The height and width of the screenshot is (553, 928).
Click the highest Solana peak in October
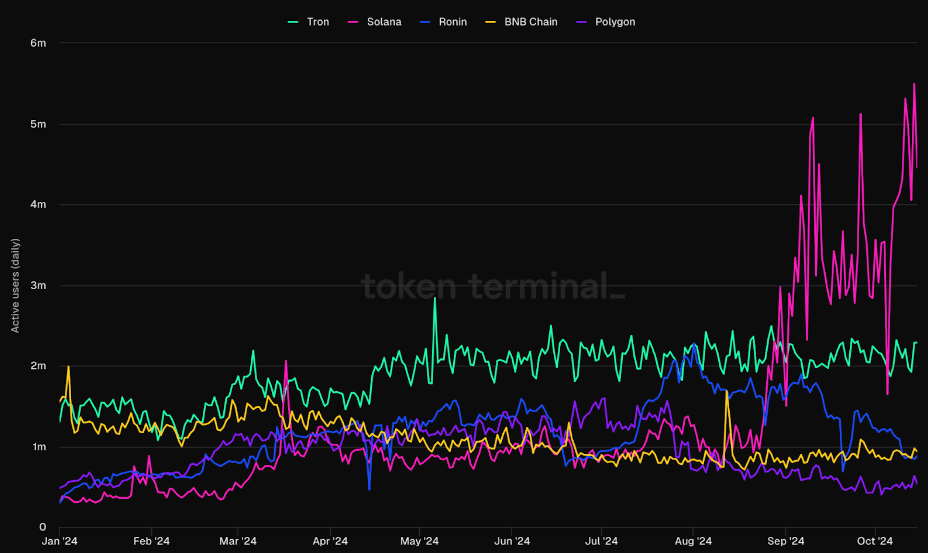[x=914, y=84]
